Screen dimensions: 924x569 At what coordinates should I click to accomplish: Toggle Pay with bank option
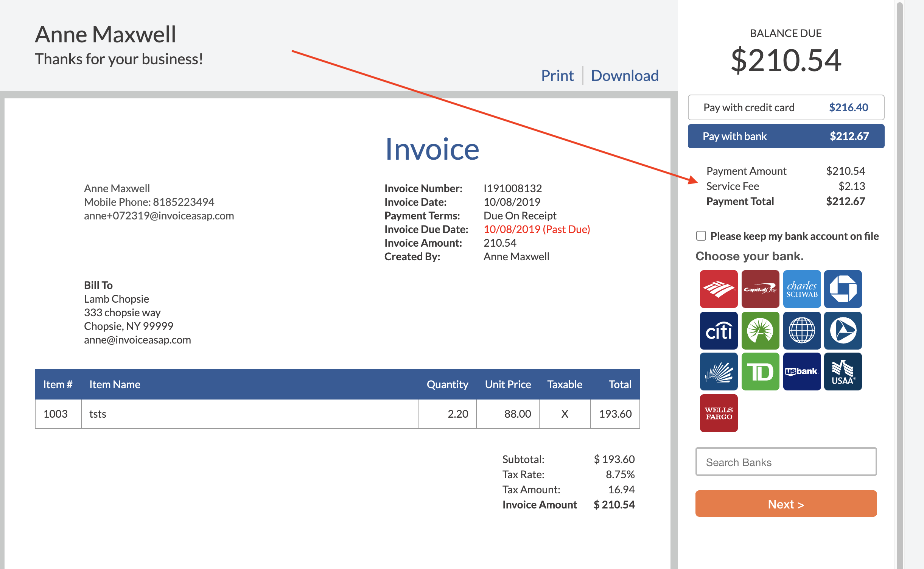coord(786,136)
